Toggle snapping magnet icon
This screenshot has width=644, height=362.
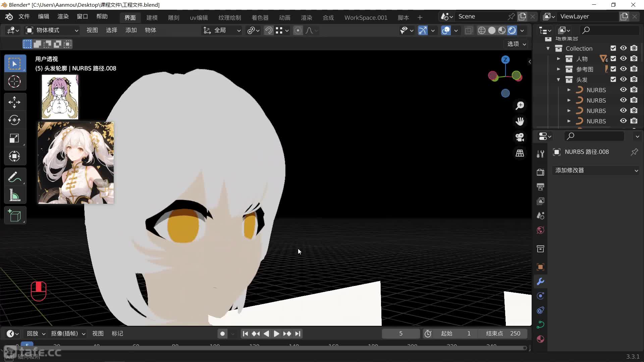click(x=269, y=31)
